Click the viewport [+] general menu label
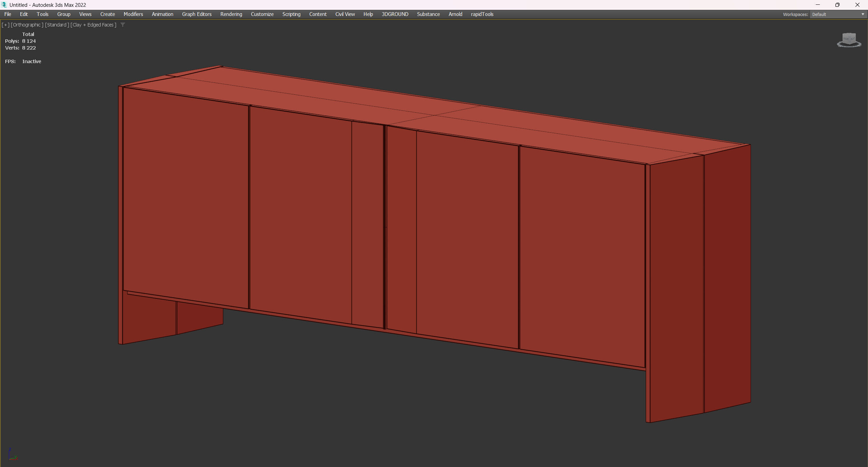This screenshot has width=868, height=467. tap(5, 25)
